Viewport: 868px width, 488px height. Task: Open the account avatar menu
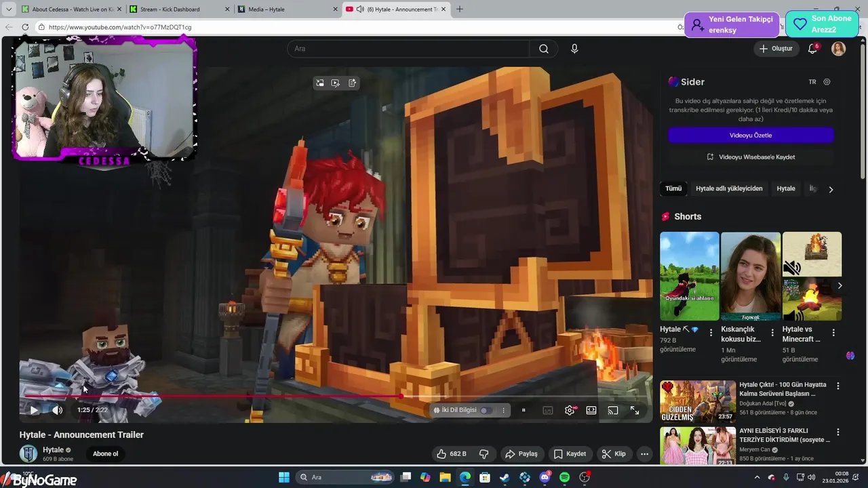point(839,49)
